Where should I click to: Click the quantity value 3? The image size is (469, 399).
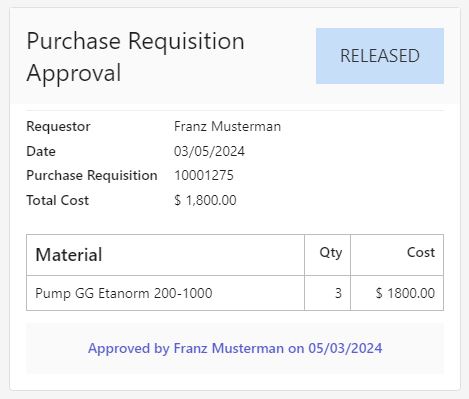338,293
